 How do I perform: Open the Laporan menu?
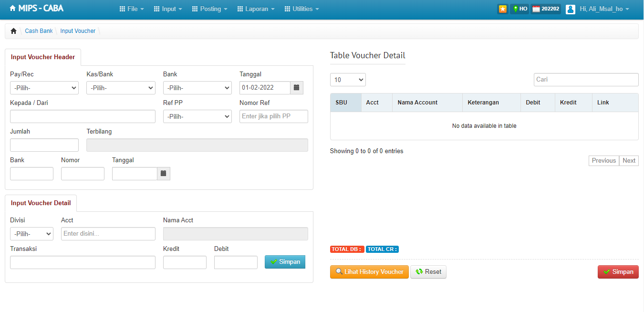[260, 9]
